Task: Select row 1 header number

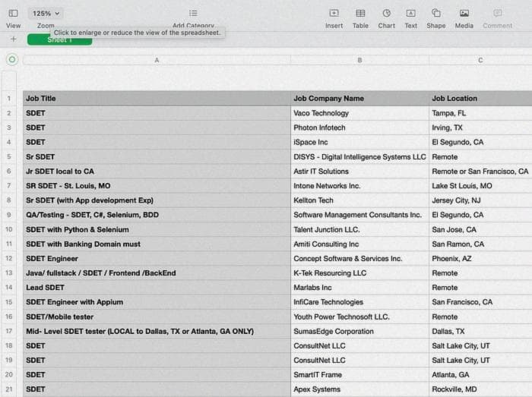Action: (x=9, y=99)
